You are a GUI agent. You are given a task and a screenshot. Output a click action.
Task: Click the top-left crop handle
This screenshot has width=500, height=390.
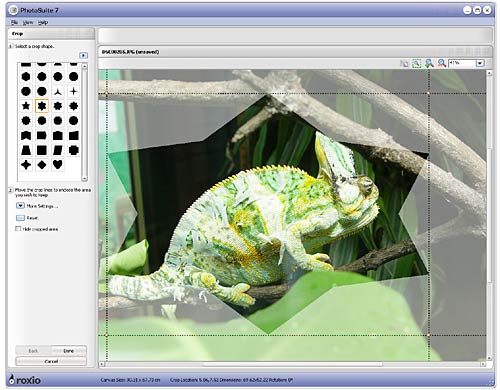107,93
